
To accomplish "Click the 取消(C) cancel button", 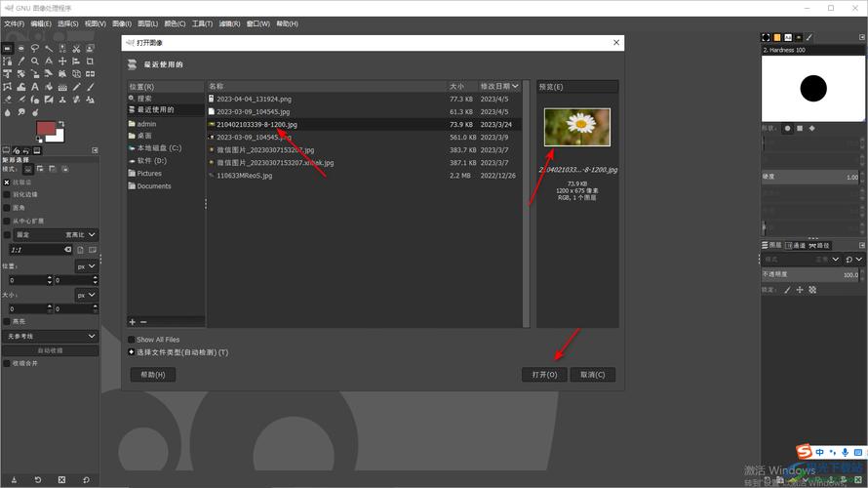I will pyautogui.click(x=592, y=375).
